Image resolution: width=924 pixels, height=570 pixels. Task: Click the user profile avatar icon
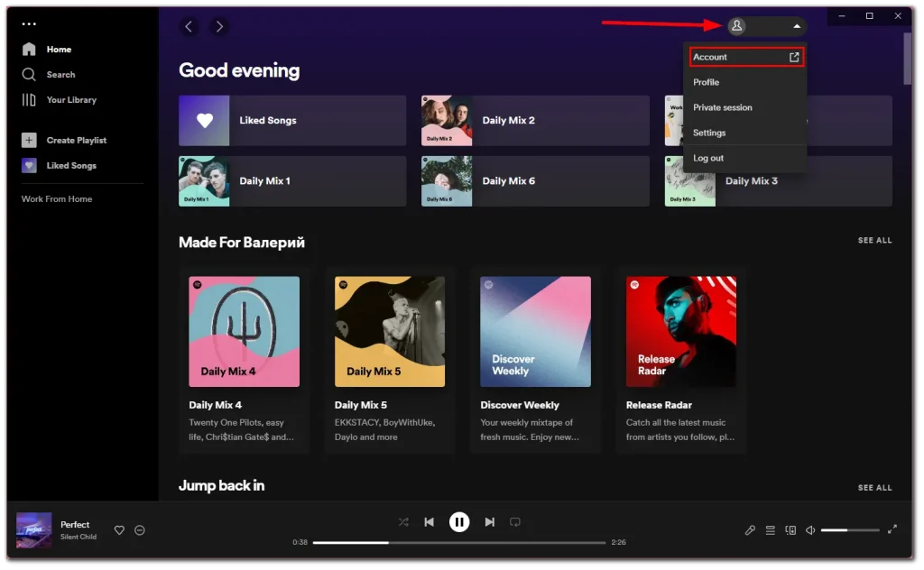coord(736,26)
